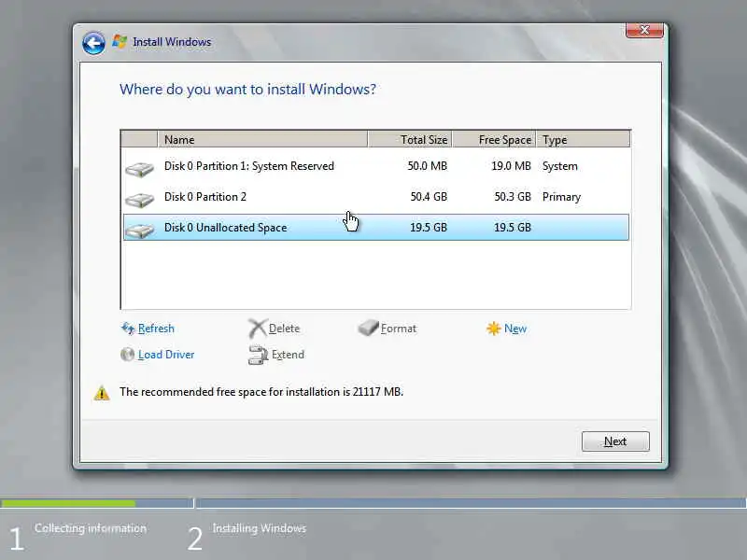Click the Install Windows title text

click(172, 42)
